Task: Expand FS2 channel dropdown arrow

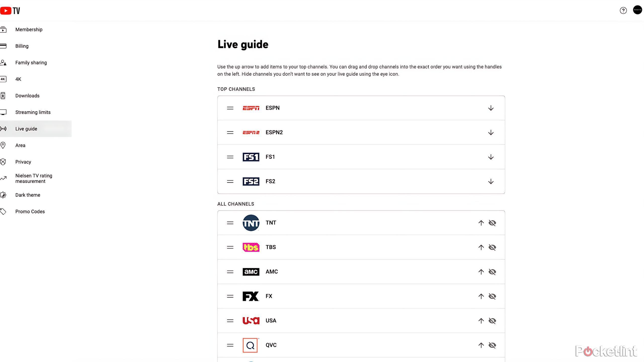Action: pyautogui.click(x=491, y=181)
